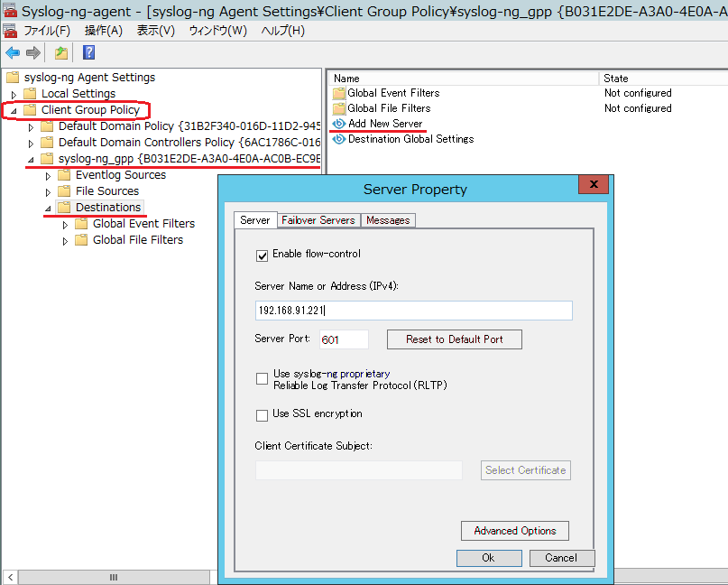728x585 pixels.
Task: Collapse the syslog-ng_gpp node
Action: coord(31,160)
